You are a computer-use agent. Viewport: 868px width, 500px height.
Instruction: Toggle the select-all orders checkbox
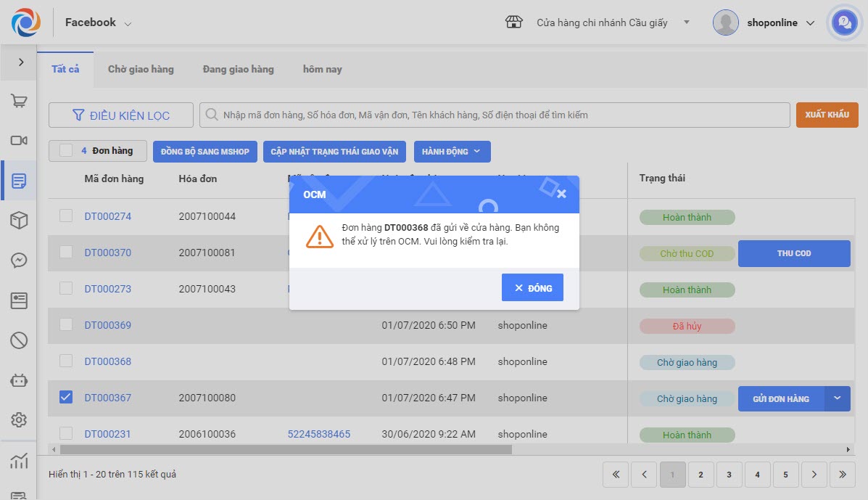66,151
